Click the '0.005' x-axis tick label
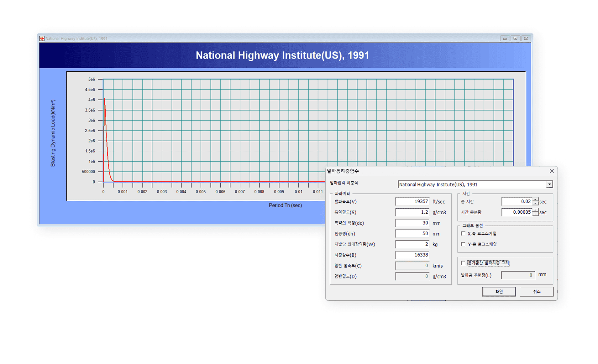Viewport: 598px width, 364px height. pyautogui.click(x=201, y=192)
